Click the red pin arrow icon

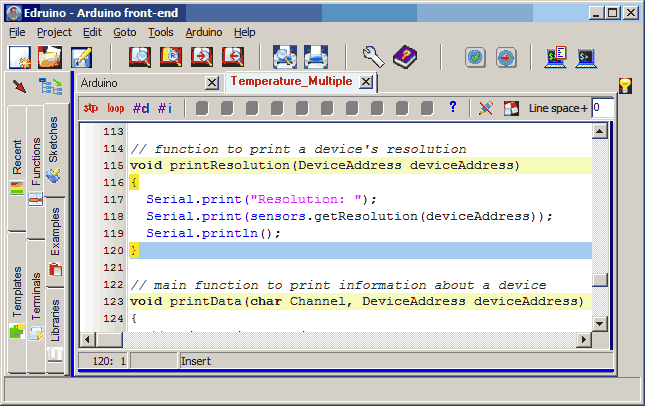19,86
